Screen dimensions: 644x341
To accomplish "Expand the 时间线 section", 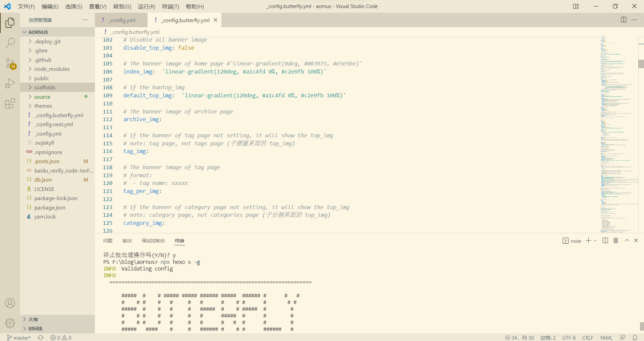I will pyautogui.click(x=35, y=329).
